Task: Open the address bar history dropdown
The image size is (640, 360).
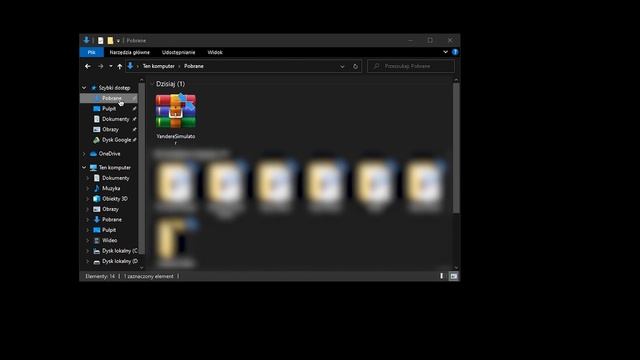Action: point(342,67)
